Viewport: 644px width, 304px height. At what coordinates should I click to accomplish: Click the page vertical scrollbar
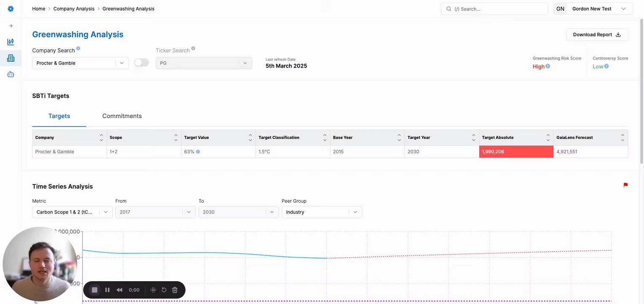pyautogui.click(x=641, y=91)
